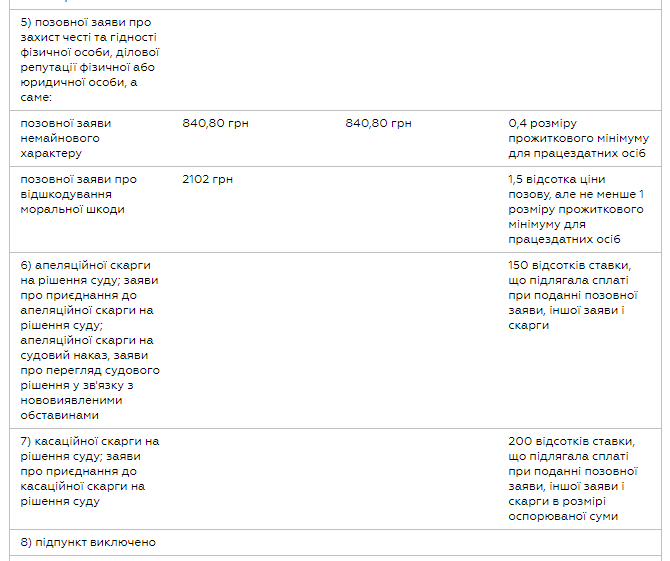Screen dimensions: 670x561
Task: Click the 1,5 percent of claim price cell
Action: [577, 209]
